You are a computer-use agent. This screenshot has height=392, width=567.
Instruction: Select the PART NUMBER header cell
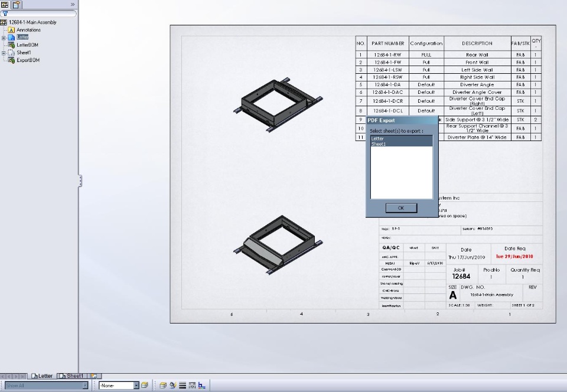387,43
